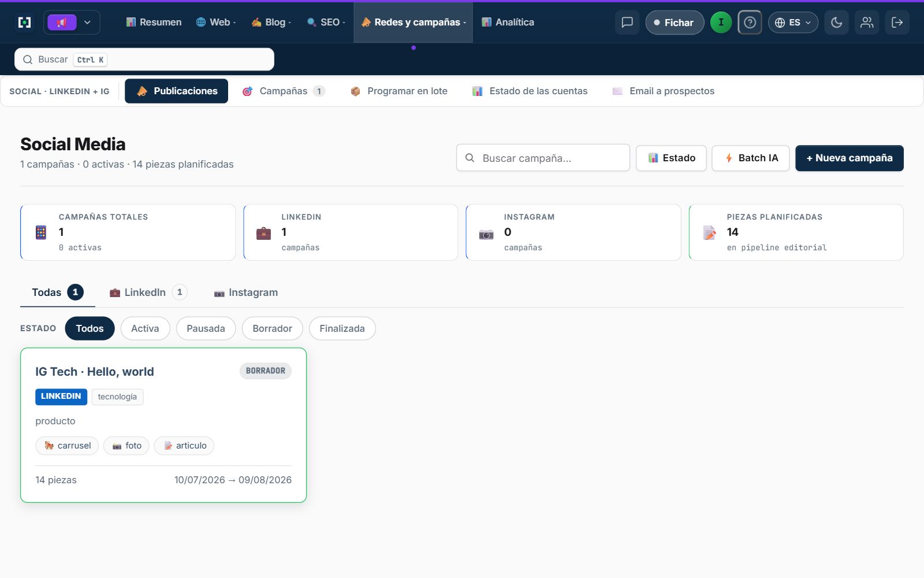Open the Email a prospectos tab
Viewport: 924px width, 578px height.
coord(664,91)
